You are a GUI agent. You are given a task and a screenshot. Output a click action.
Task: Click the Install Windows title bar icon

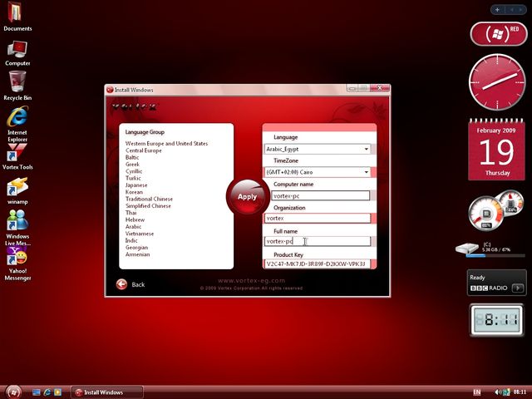click(110, 90)
